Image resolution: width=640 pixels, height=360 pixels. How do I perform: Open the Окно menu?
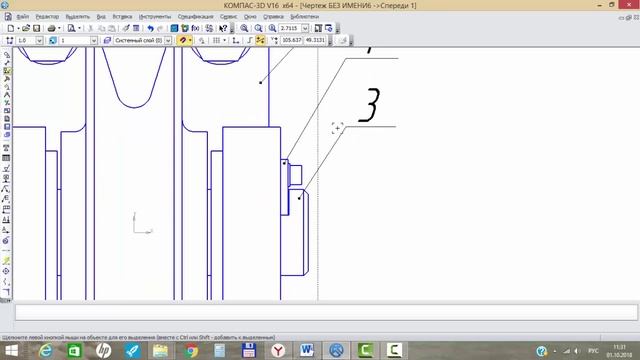point(250,17)
